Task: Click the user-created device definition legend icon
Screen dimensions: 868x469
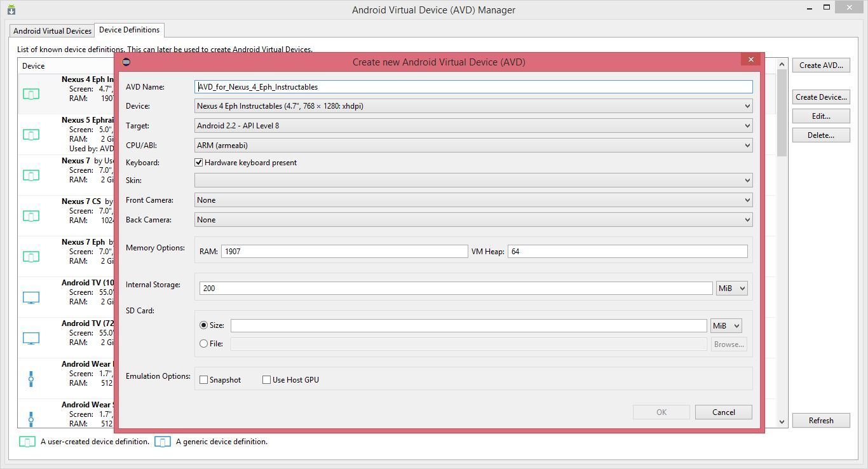Action: pos(27,441)
